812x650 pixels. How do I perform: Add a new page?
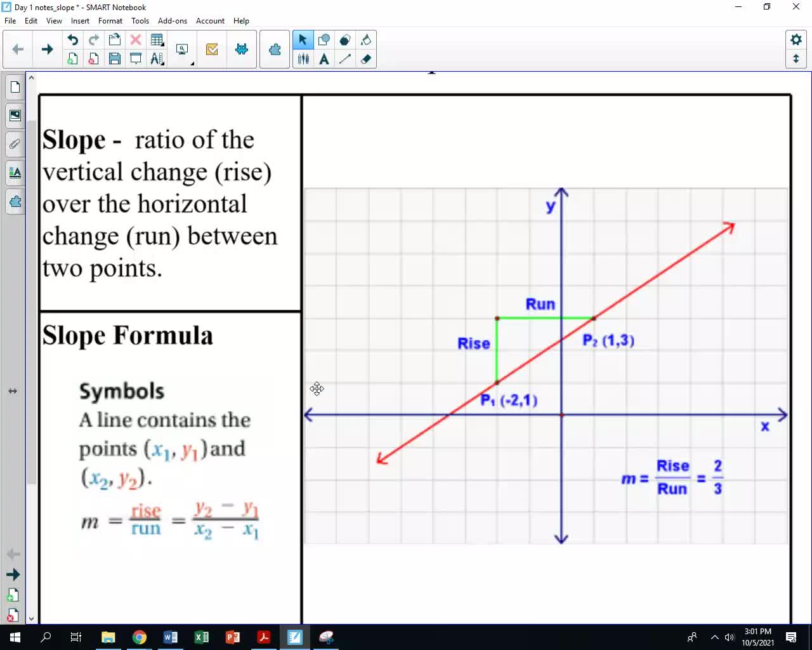pyautogui.click(x=72, y=58)
